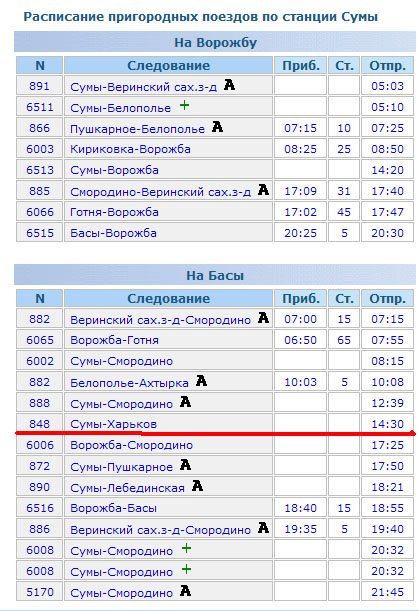
Task: Open the Готня-Ворожба route
Action: [x=114, y=212]
